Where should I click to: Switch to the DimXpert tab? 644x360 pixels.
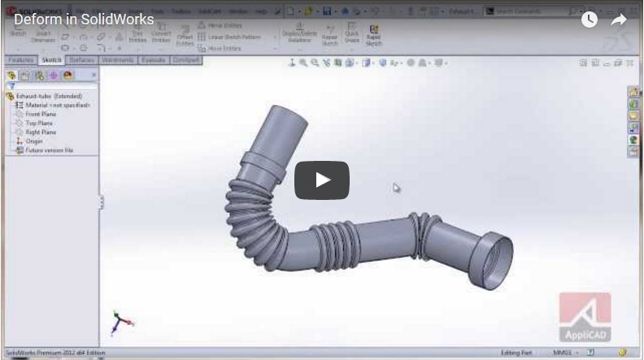coord(186,60)
